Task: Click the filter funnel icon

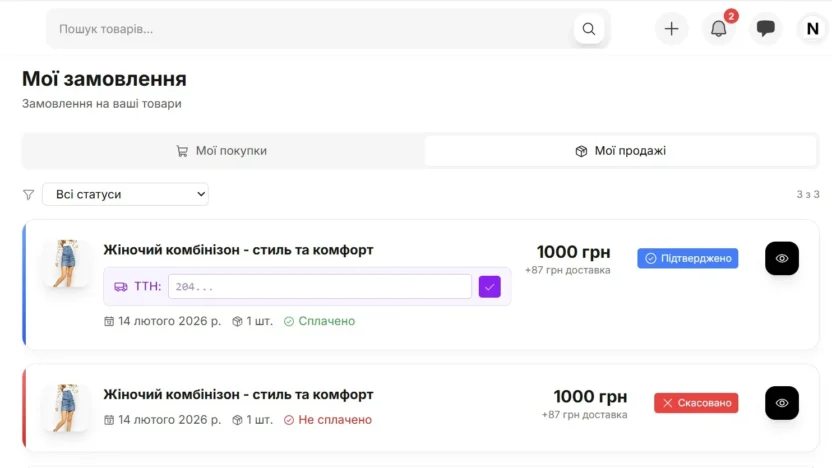Action: click(x=28, y=195)
